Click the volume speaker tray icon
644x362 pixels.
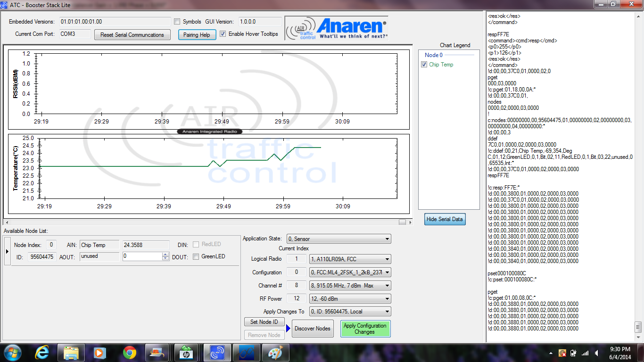click(596, 353)
